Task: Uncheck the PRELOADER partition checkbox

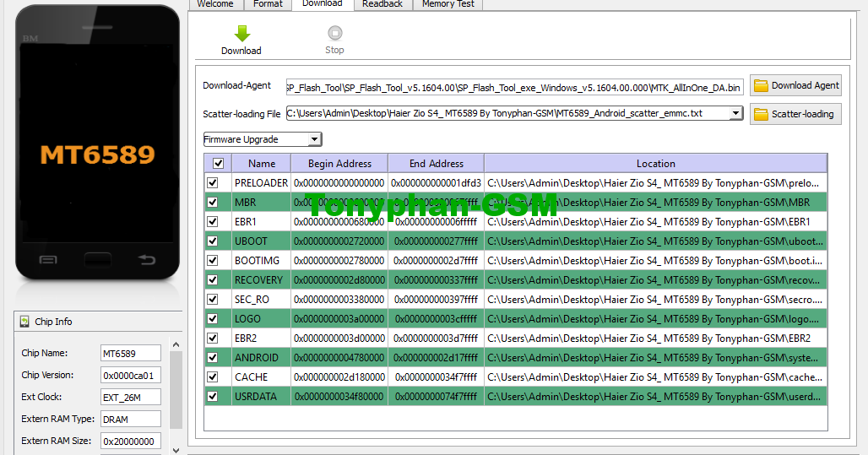Action: click(213, 182)
